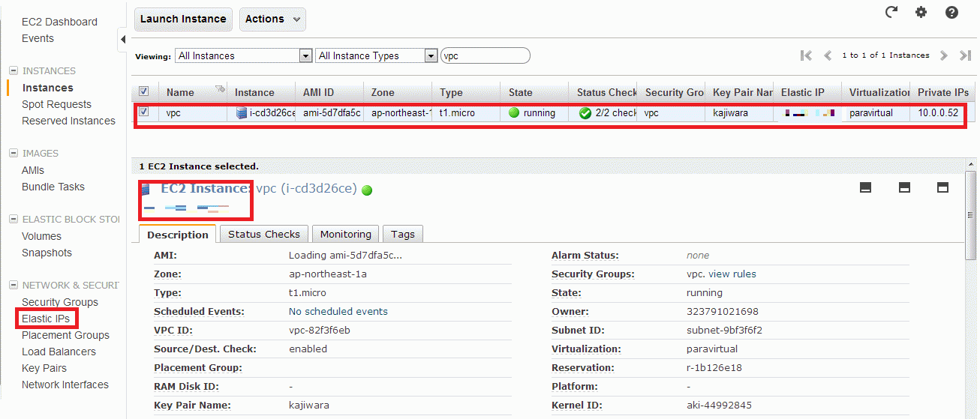
Task: Click the instance search field containing vpc
Action: [x=485, y=55]
